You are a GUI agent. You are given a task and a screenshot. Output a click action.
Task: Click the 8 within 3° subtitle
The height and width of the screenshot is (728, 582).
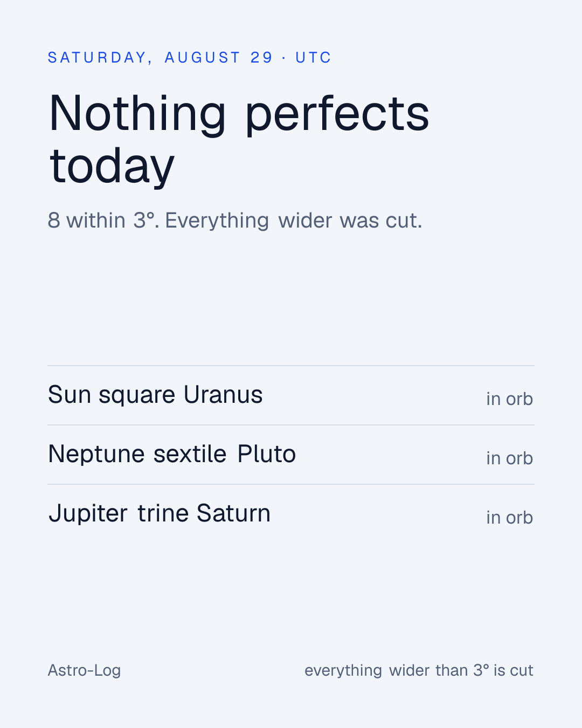click(x=235, y=221)
